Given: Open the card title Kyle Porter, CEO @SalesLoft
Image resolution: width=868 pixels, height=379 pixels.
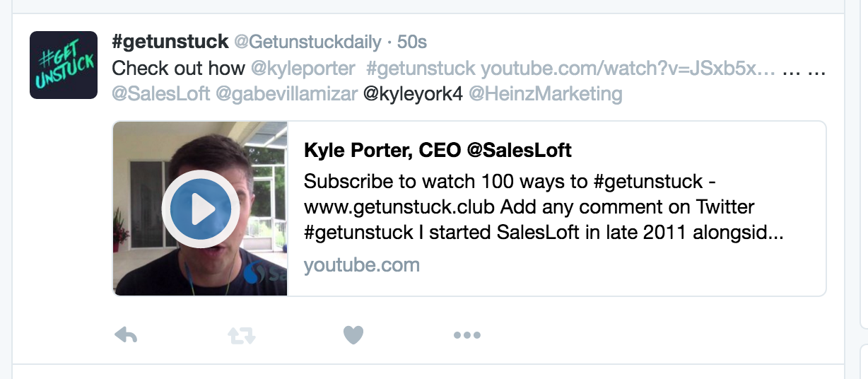Looking at the screenshot, I should 438,150.
